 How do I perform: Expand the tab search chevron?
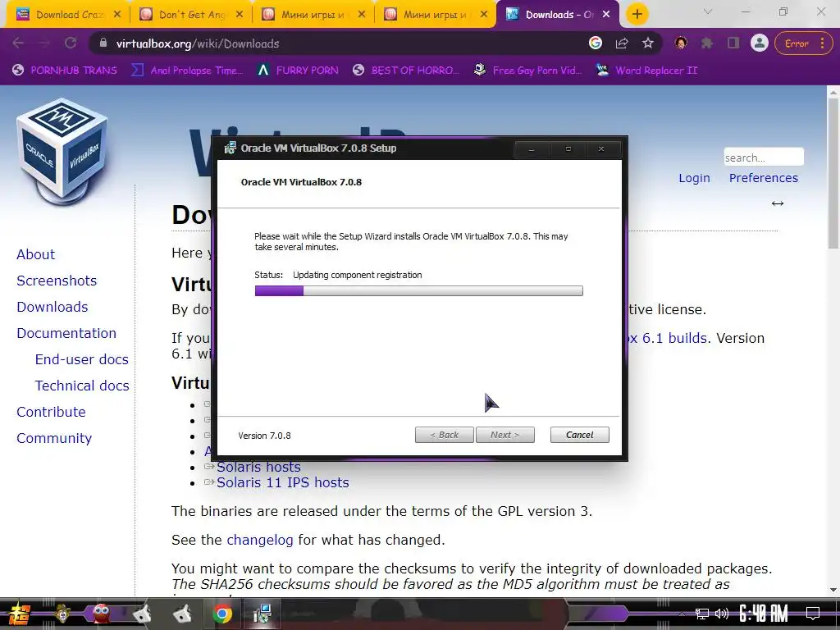tap(708, 11)
